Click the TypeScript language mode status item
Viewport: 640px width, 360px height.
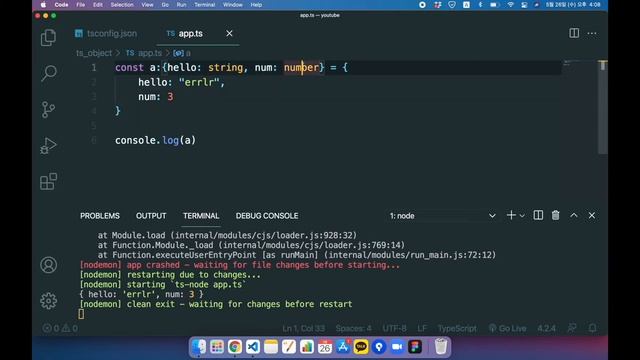(x=457, y=328)
